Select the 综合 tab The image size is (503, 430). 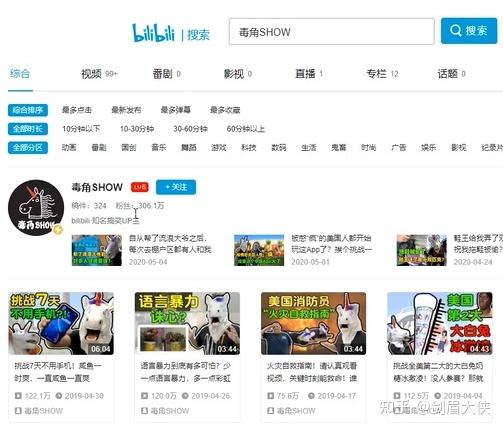[x=20, y=73]
